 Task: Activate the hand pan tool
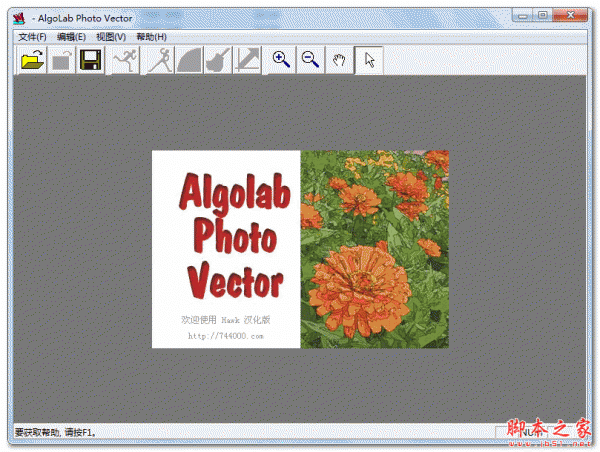[x=340, y=60]
